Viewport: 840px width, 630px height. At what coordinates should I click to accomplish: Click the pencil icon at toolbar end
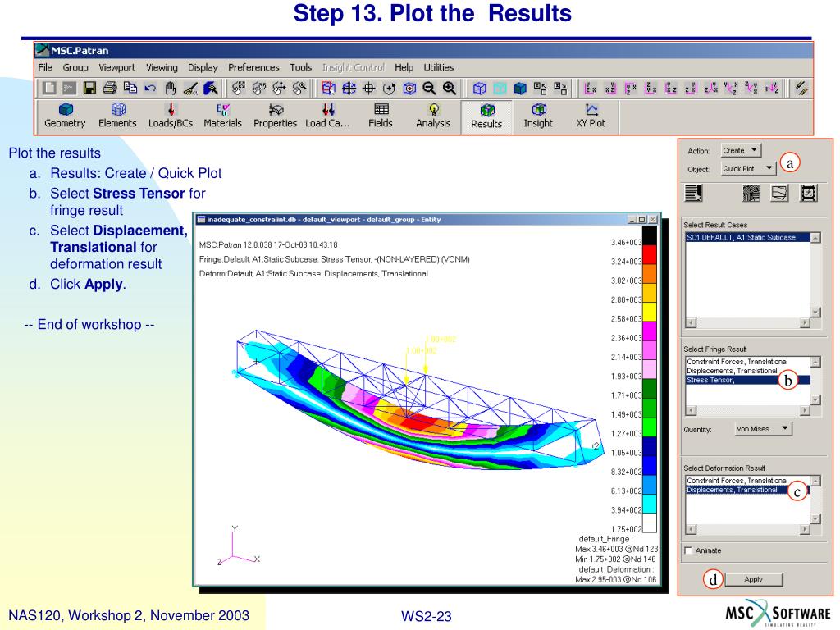coord(801,89)
